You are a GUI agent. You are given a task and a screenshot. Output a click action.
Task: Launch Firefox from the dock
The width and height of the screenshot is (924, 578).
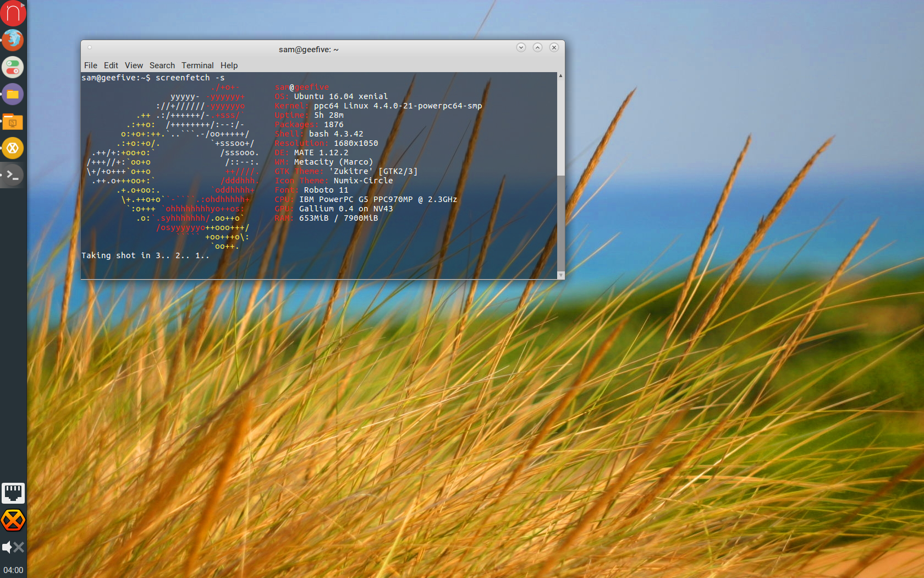point(13,40)
